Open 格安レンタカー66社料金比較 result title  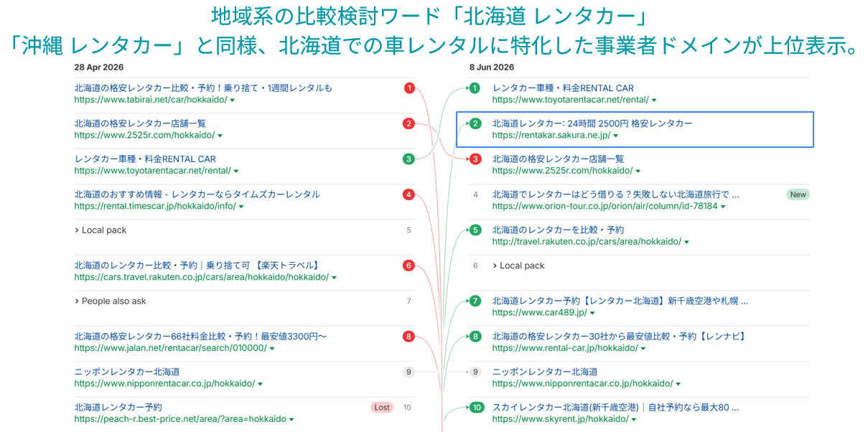pos(200,337)
